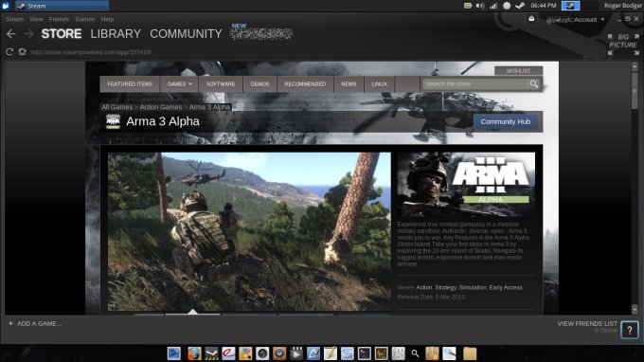Click the Strategy genre link

(446, 287)
